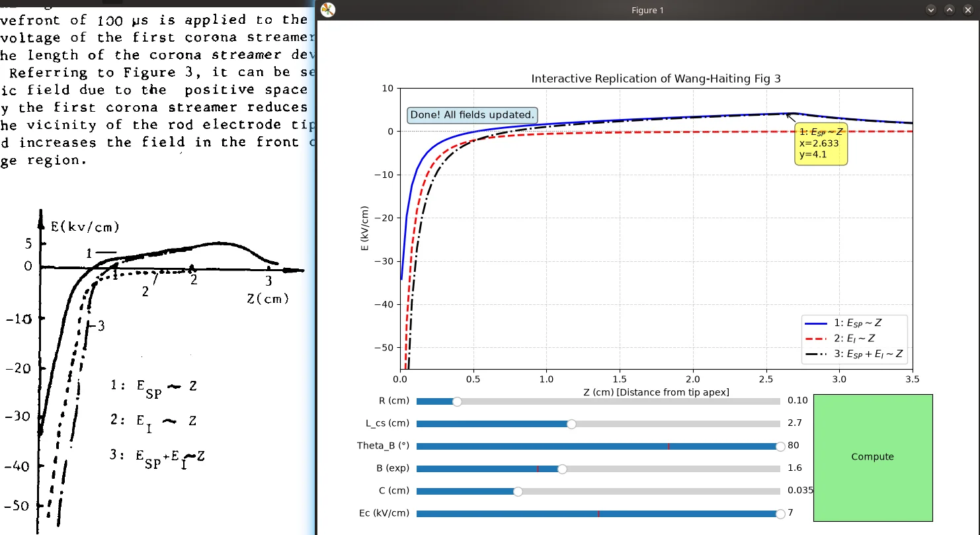Maximize the Figure 1 window

tap(950, 10)
